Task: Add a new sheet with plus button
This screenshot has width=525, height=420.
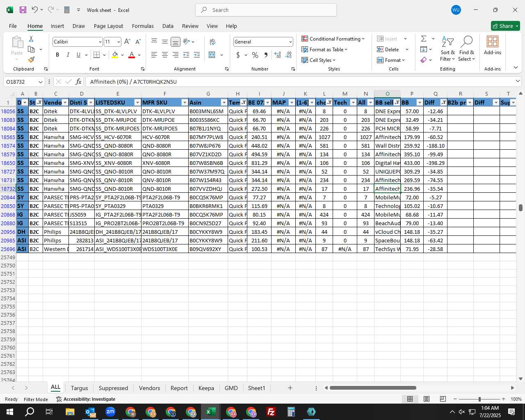Action: click(x=290, y=388)
